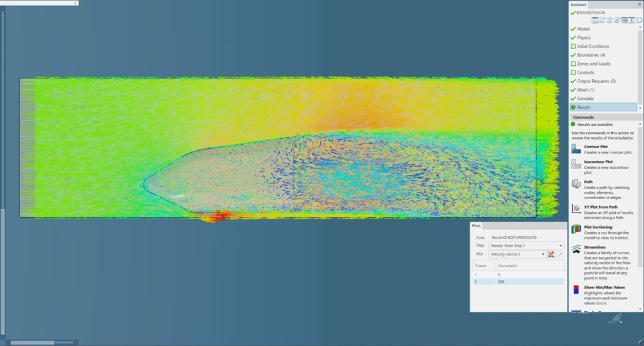This screenshot has width=644, height=346.
Task: Click the fourth Assistant toolbar update icon
Action: (x=617, y=20)
